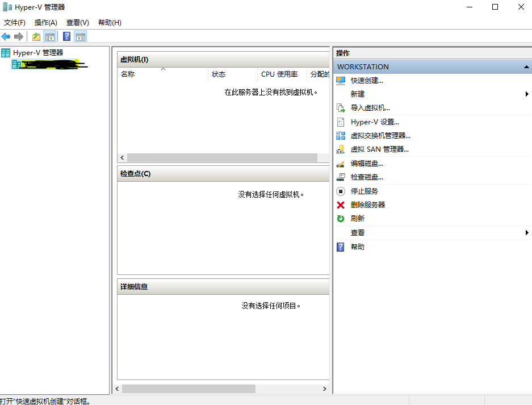Click the Forward arrow toolbar icon
Image resolution: width=532 pixels, height=405 pixels.
pyautogui.click(x=19, y=36)
